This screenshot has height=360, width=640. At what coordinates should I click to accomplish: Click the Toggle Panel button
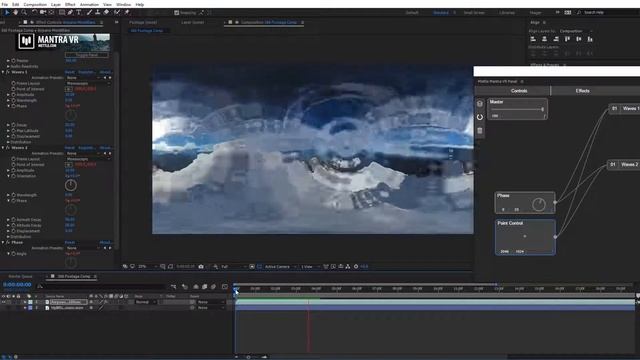87,55
